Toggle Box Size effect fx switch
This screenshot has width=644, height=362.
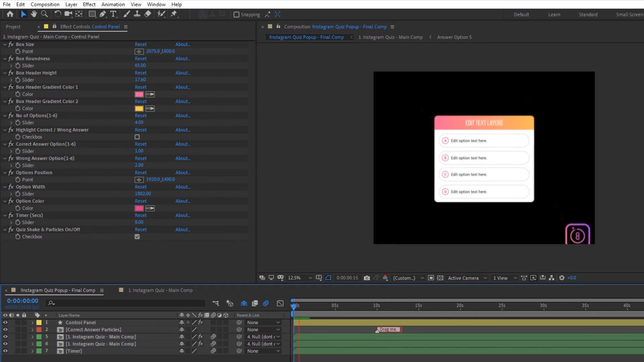click(x=11, y=44)
